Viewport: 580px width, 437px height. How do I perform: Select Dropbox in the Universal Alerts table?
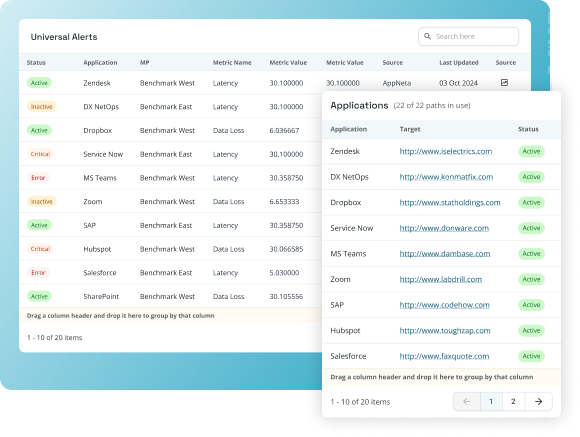click(x=98, y=131)
